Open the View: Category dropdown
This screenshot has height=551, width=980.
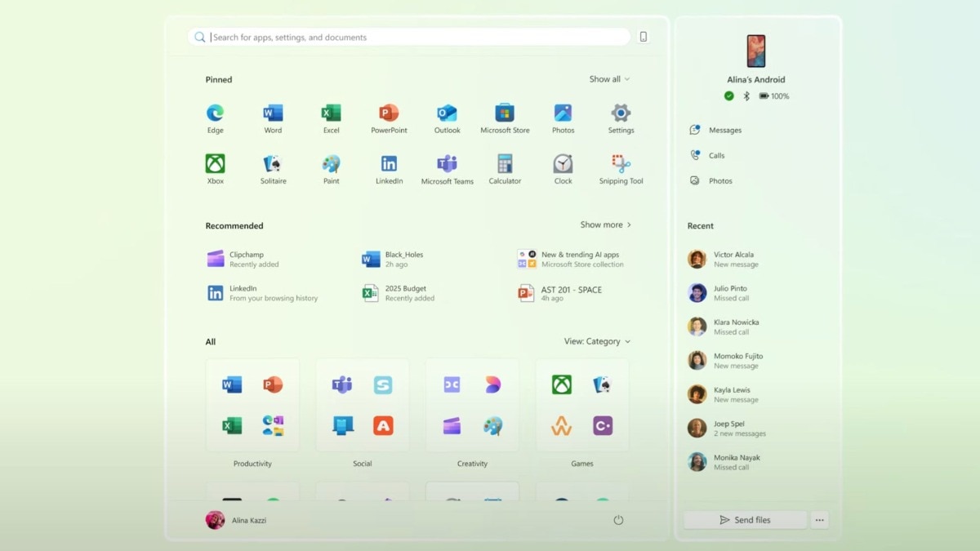pos(597,341)
